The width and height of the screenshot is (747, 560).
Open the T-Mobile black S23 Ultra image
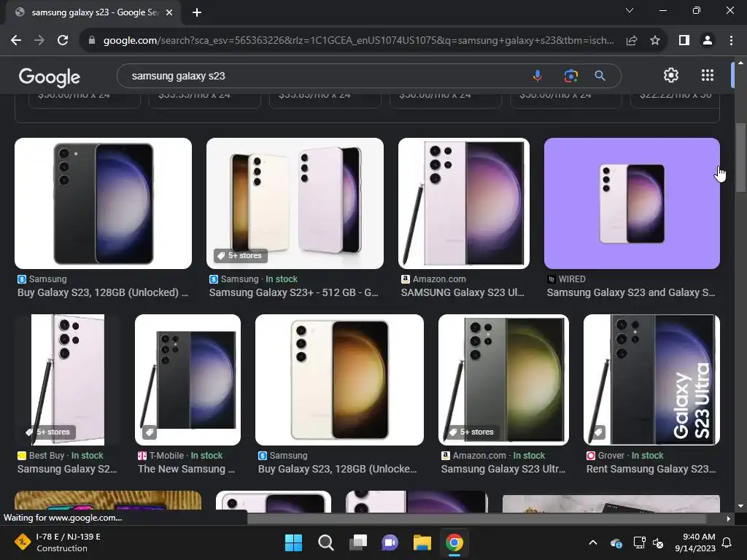[187, 379]
